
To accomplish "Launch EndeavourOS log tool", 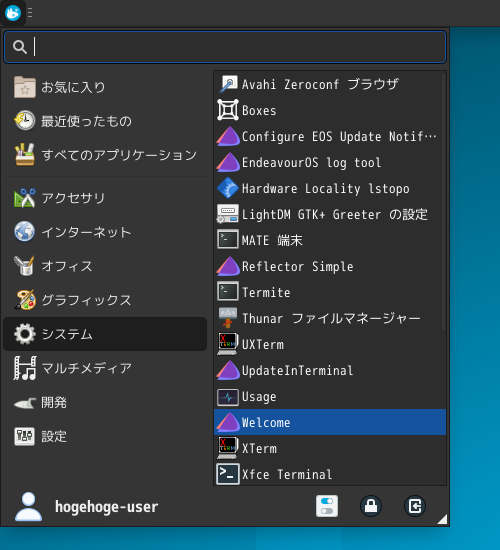I will [x=330, y=162].
